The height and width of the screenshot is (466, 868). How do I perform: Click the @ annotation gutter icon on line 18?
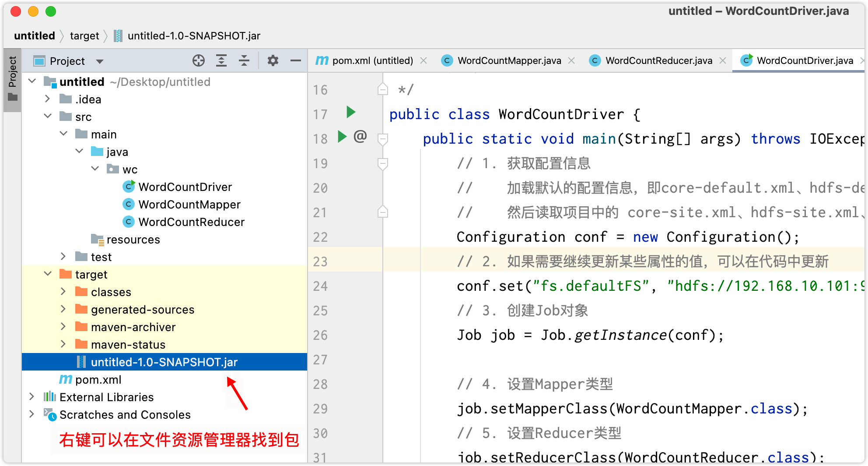360,137
